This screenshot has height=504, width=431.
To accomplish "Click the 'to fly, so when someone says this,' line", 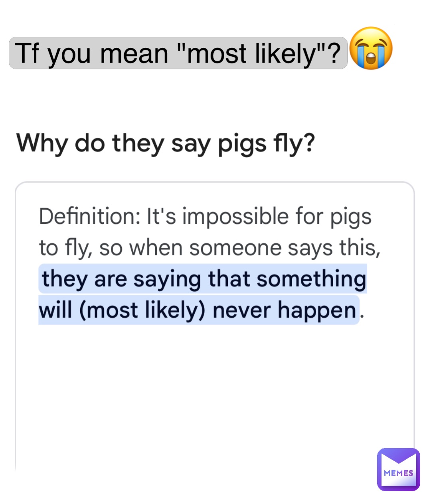I will (x=210, y=248).
